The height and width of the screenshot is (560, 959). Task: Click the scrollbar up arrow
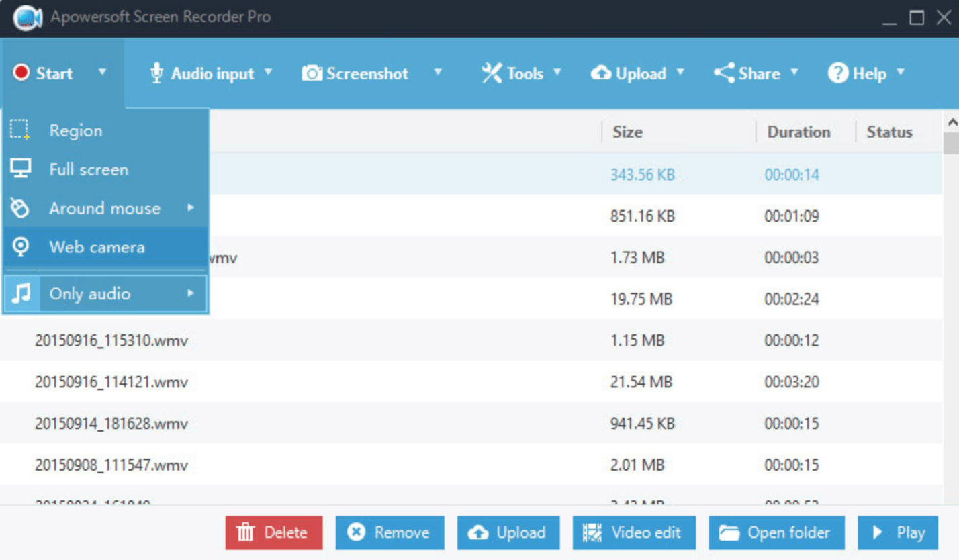952,122
